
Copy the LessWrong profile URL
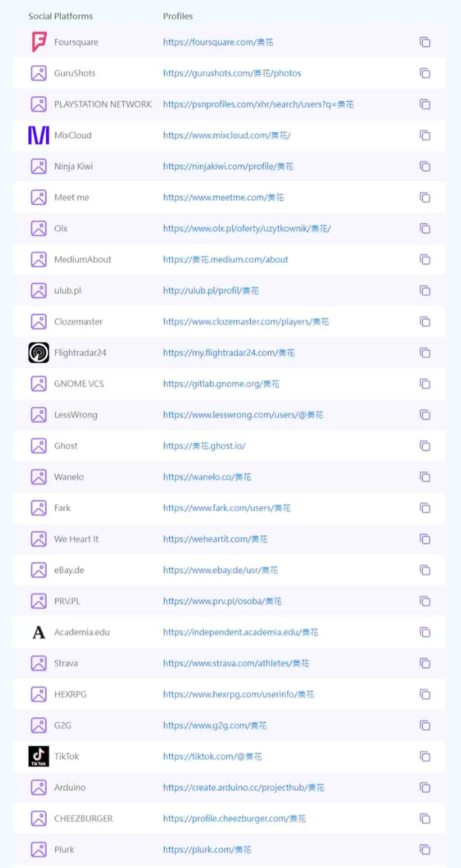[x=425, y=415]
